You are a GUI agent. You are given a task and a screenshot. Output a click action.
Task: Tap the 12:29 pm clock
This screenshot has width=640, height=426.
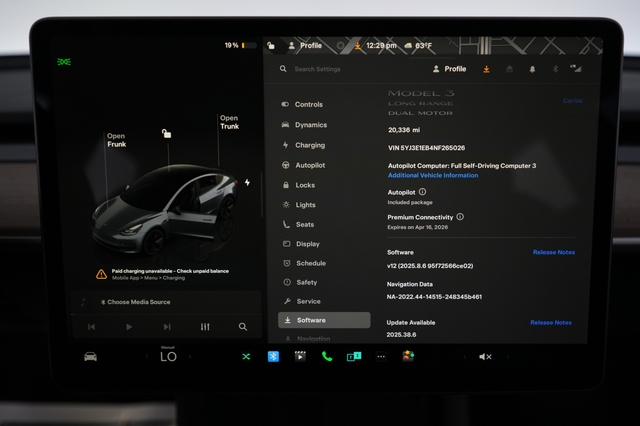[381, 46]
